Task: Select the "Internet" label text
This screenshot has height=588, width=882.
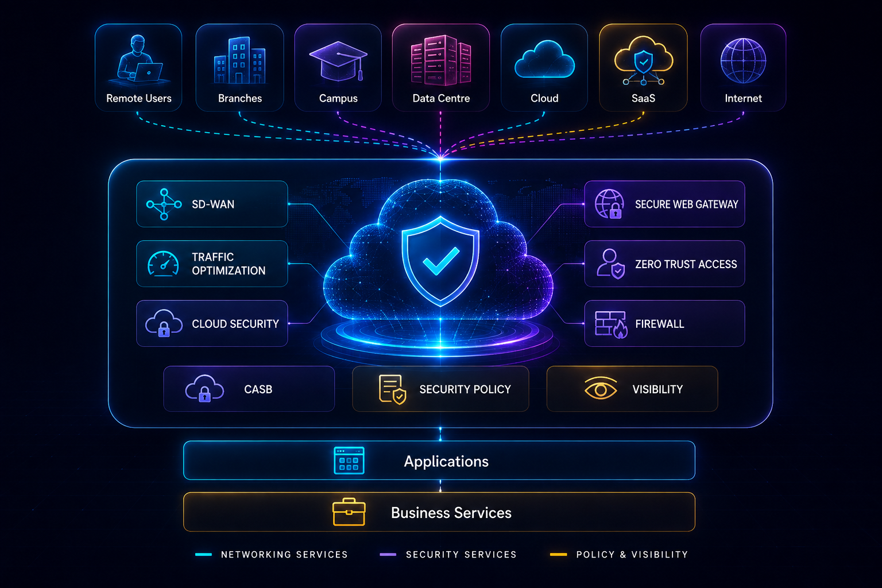Action: pos(743,99)
